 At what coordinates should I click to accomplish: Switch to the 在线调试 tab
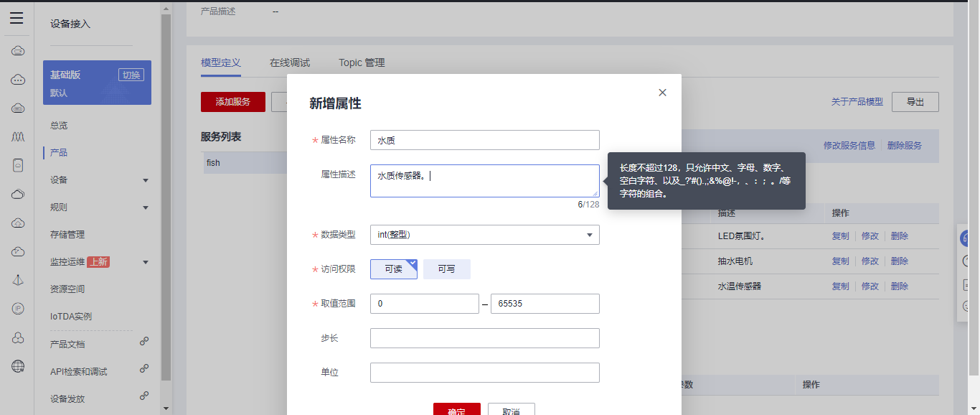(x=290, y=63)
